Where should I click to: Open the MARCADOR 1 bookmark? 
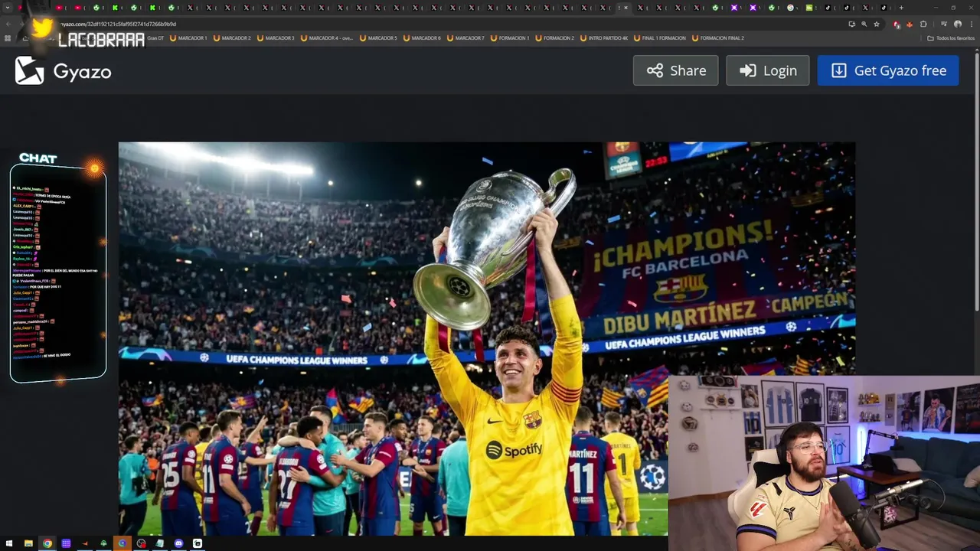coord(188,37)
